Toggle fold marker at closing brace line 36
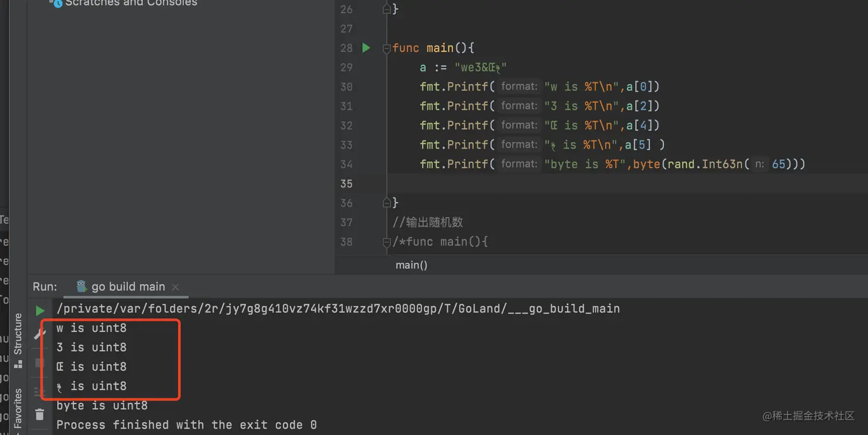Screen dimensions: 868x435 (387, 203)
